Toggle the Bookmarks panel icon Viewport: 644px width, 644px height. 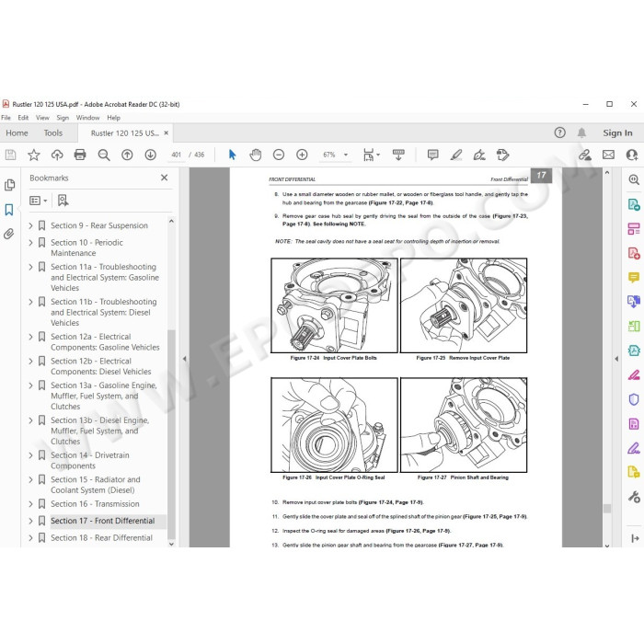coord(9,210)
